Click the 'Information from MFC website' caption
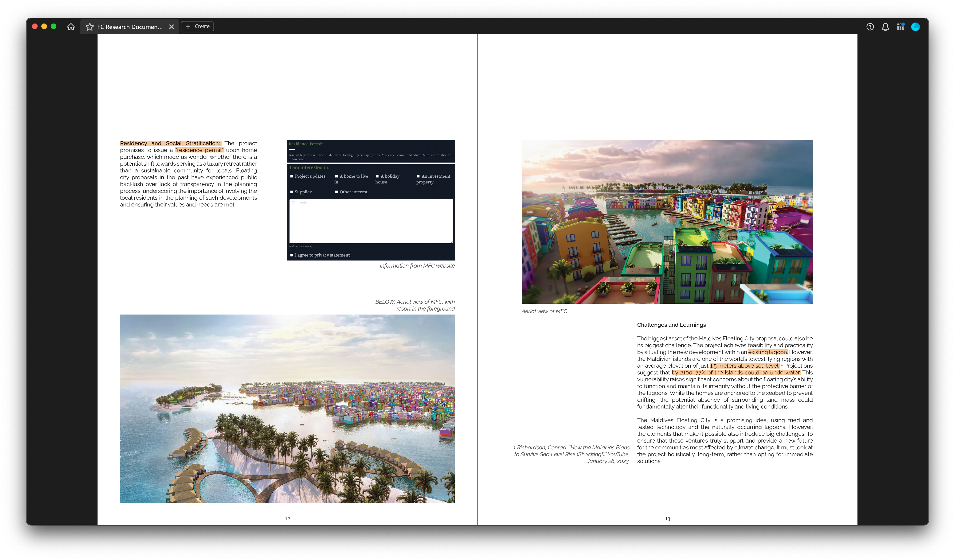The height and width of the screenshot is (560, 955). click(417, 266)
